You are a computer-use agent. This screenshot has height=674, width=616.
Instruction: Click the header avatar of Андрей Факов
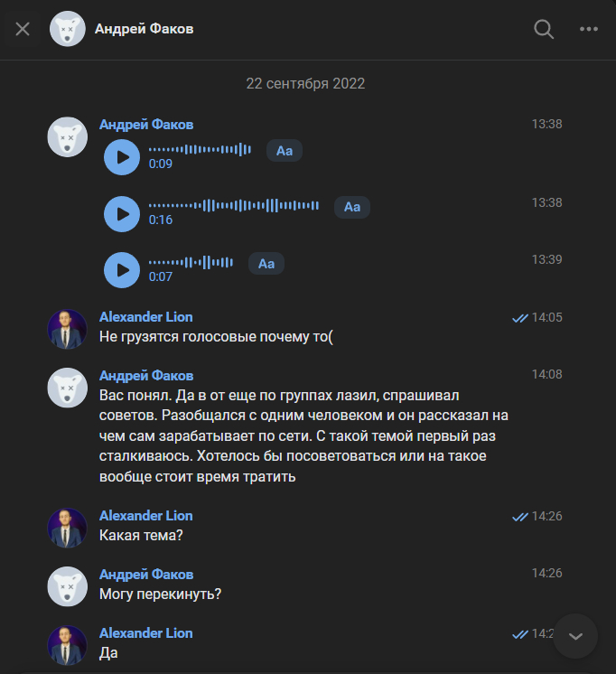pyautogui.click(x=67, y=29)
